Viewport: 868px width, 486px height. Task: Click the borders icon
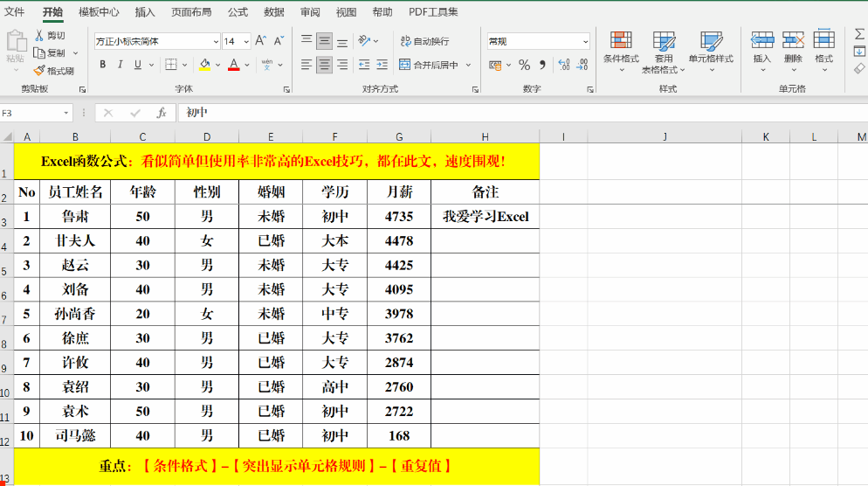click(x=171, y=65)
